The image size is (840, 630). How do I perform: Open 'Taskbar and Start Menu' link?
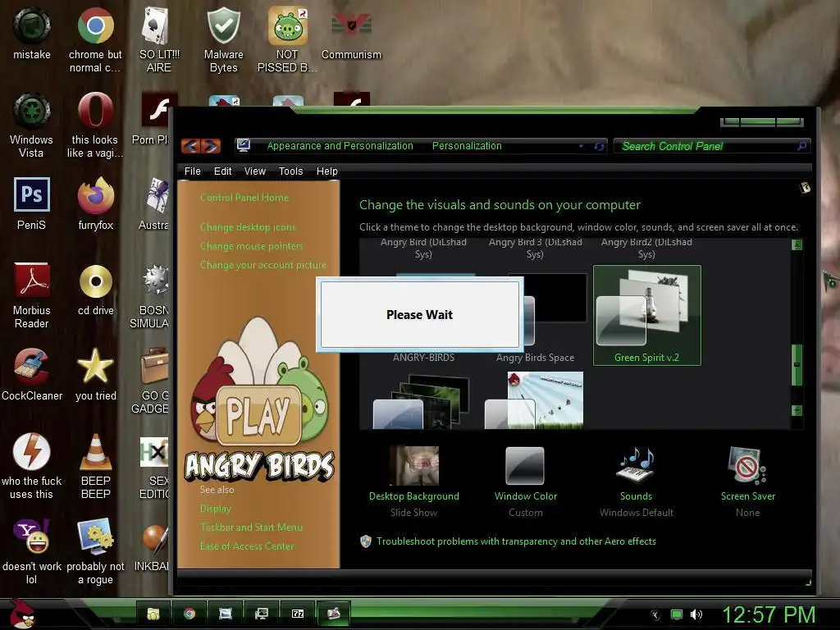[x=251, y=527]
